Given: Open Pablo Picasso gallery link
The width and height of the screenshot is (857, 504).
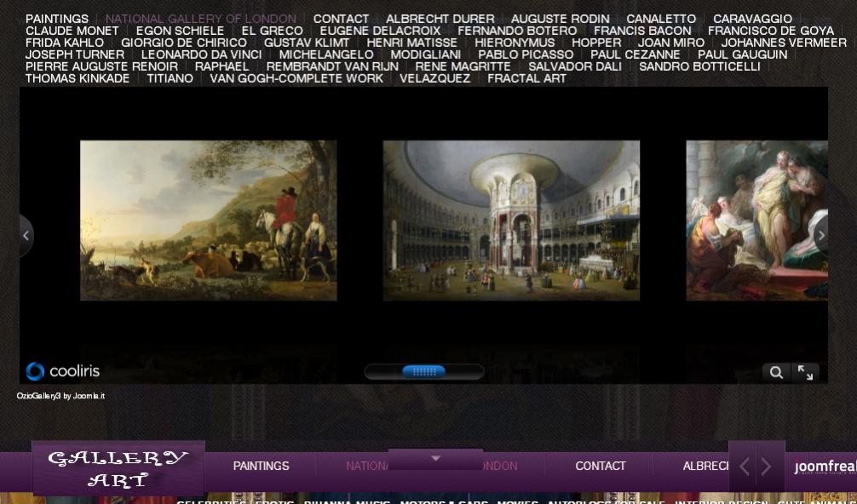Looking at the screenshot, I should click(x=526, y=54).
